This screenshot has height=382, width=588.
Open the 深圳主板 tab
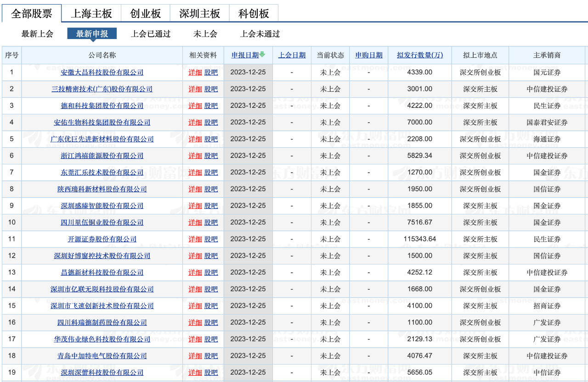point(200,13)
